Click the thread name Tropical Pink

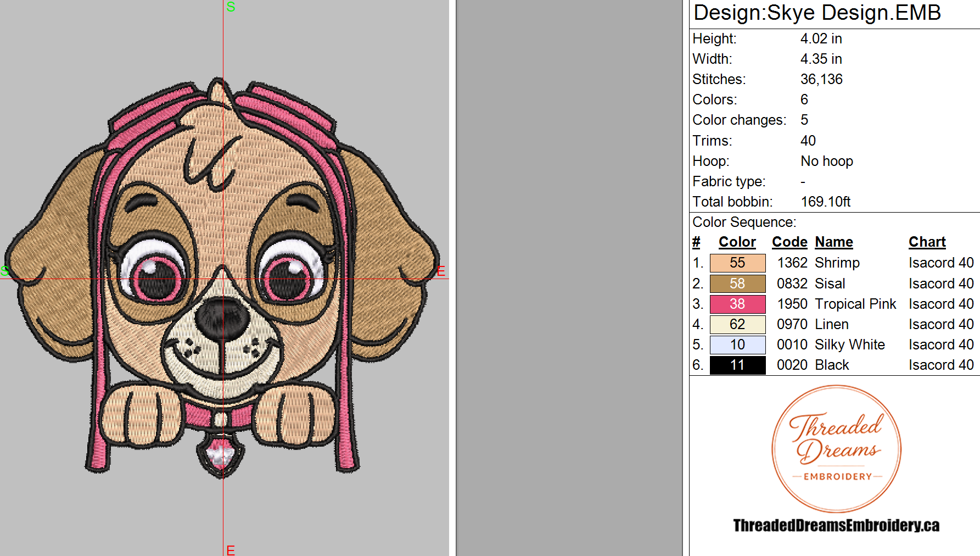tap(855, 304)
